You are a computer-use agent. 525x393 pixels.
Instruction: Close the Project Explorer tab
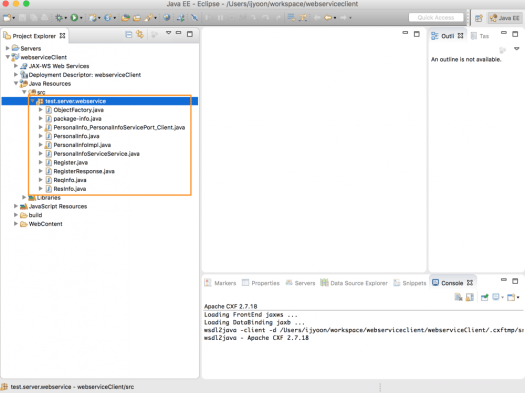[62, 35]
